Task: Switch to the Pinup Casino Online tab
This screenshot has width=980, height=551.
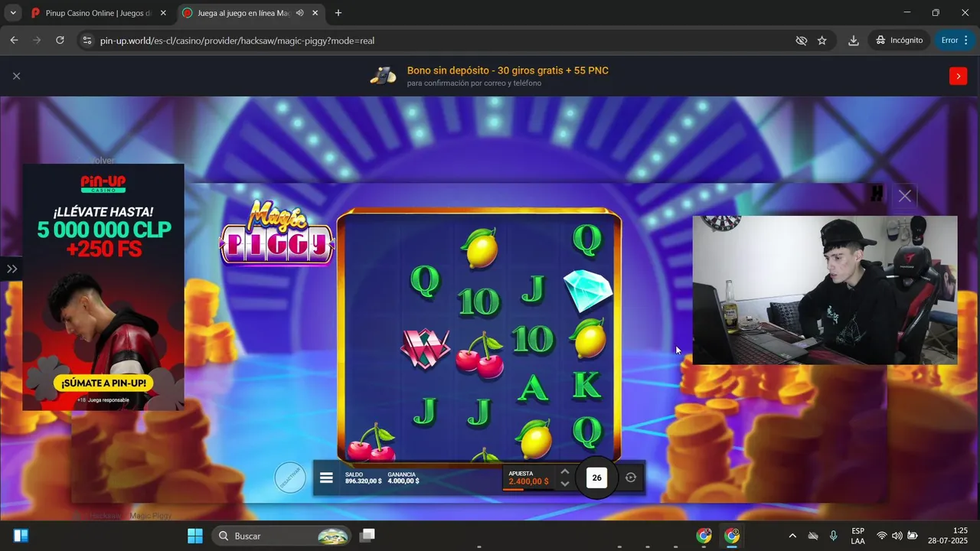Action: coord(98,13)
